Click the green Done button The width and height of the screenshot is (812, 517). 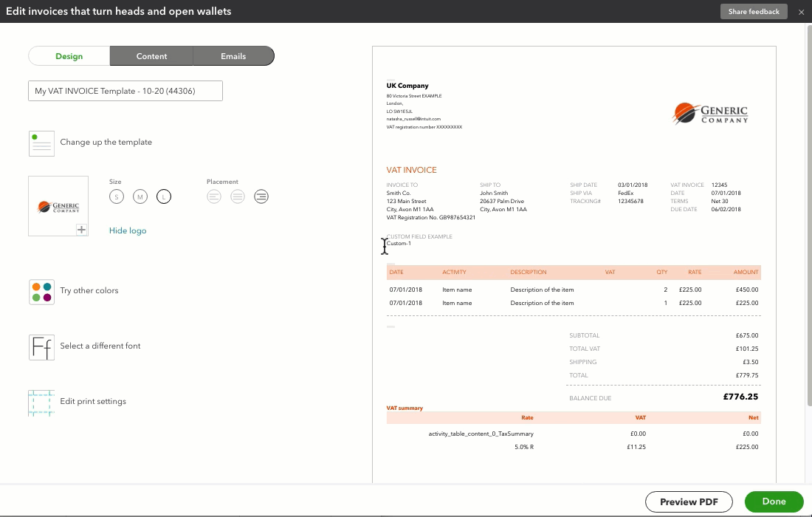[774, 501]
